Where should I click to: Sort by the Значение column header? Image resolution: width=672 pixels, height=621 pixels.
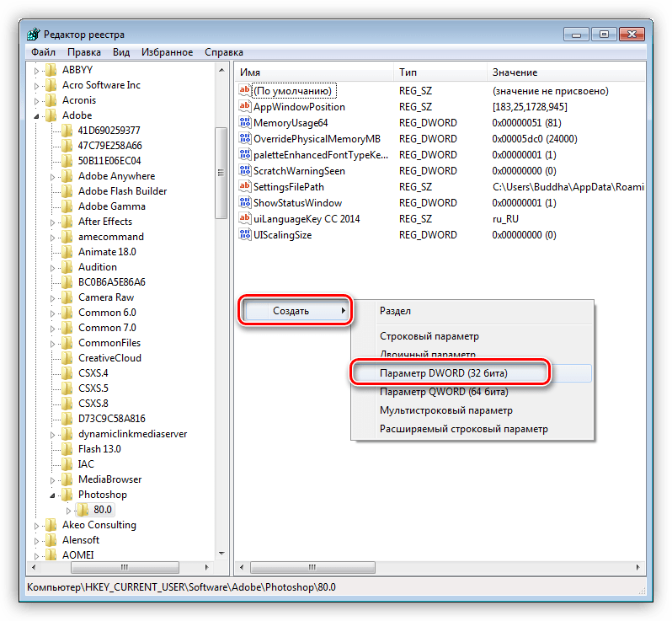[x=566, y=72]
